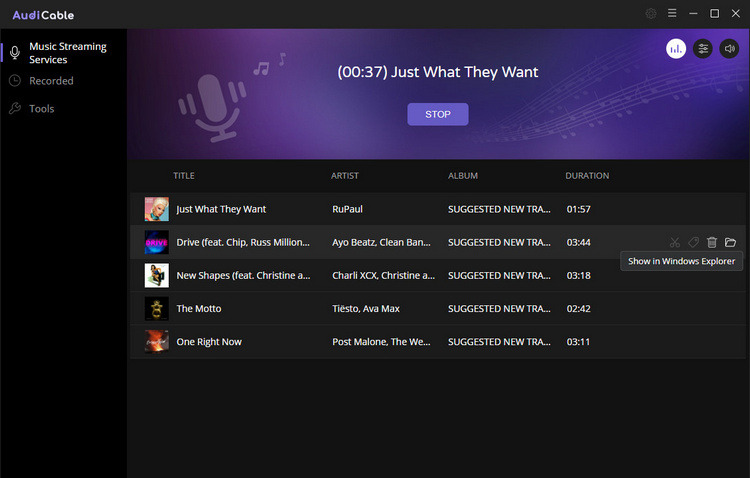Click the TITLE column header
This screenshot has height=478, width=750.
pos(184,176)
